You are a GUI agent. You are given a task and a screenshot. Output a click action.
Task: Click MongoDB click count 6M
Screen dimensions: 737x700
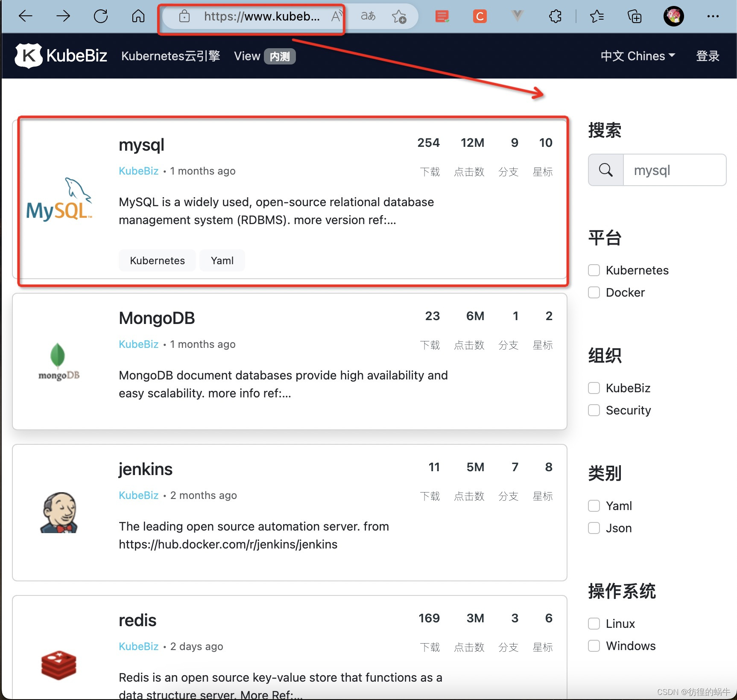[x=475, y=316]
